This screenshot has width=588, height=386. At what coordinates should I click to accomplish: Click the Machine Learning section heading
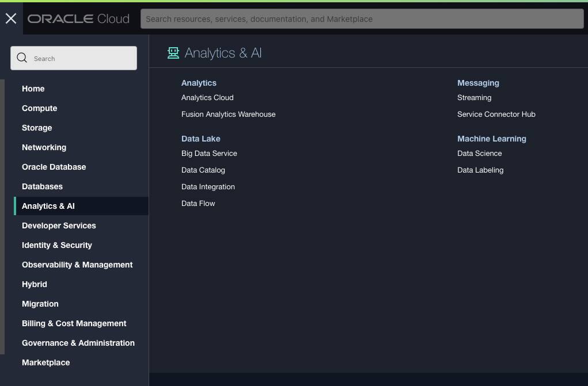492,139
